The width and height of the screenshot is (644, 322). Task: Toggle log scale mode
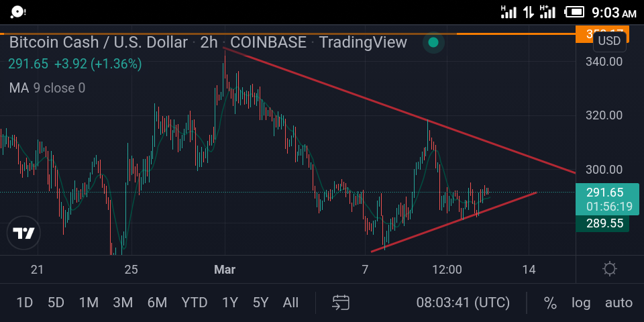coord(581,303)
